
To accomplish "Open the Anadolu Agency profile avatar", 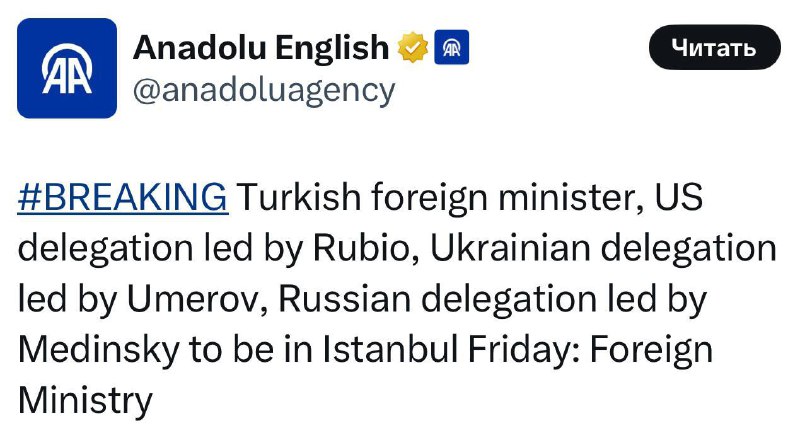I will tap(67, 68).
